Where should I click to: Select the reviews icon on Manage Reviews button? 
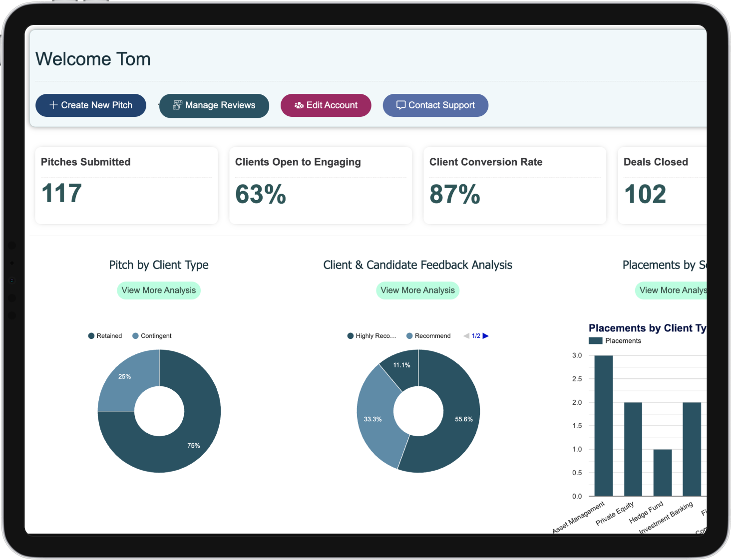coord(177,105)
